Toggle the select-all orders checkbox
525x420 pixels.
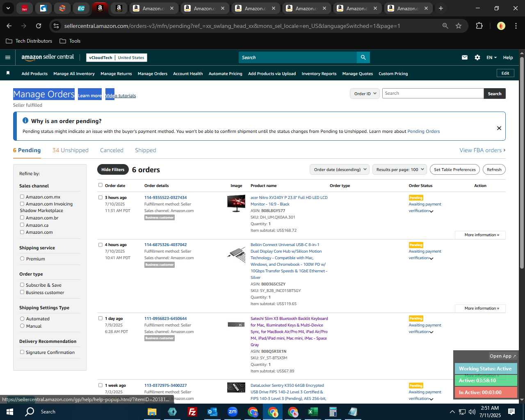(100, 185)
